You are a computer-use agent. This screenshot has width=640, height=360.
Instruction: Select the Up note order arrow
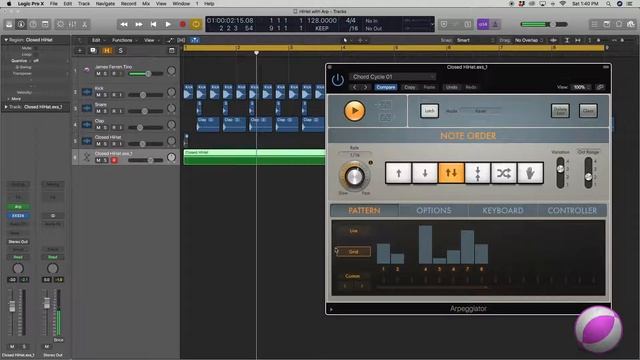(x=398, y=173)
